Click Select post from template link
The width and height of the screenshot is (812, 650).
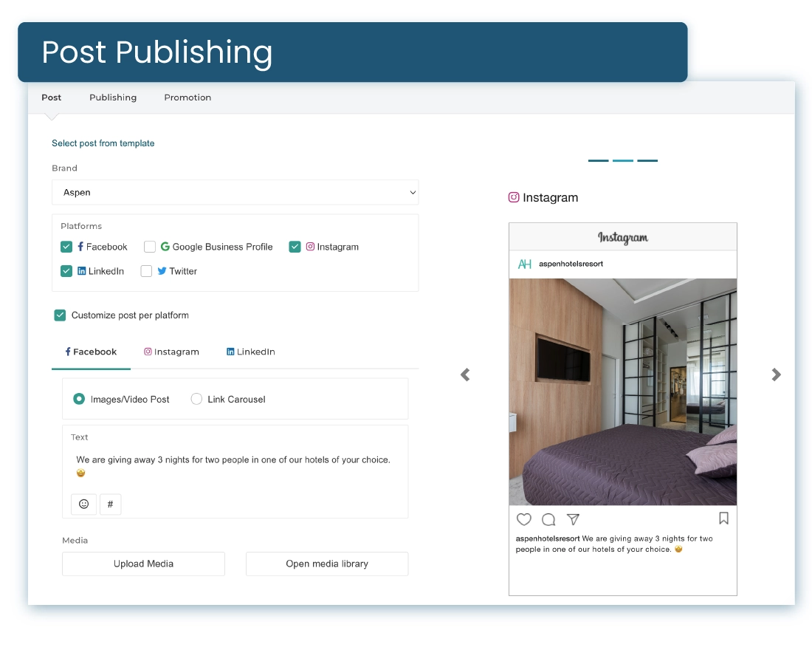[x=103, y=143]
